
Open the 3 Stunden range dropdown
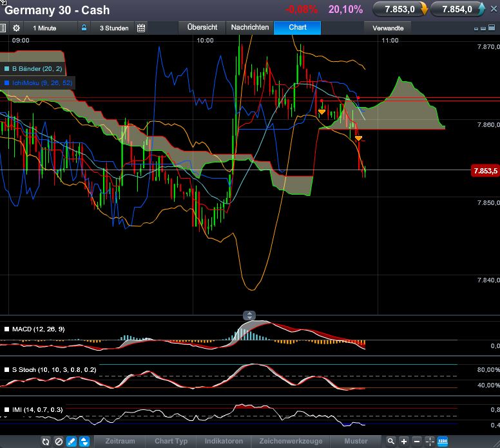point(113,28)
